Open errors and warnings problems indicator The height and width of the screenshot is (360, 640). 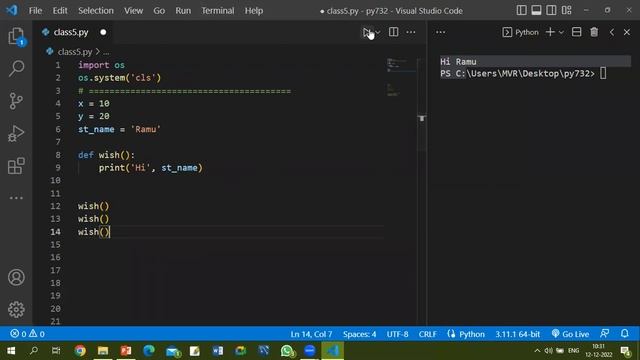click(27, 334)
